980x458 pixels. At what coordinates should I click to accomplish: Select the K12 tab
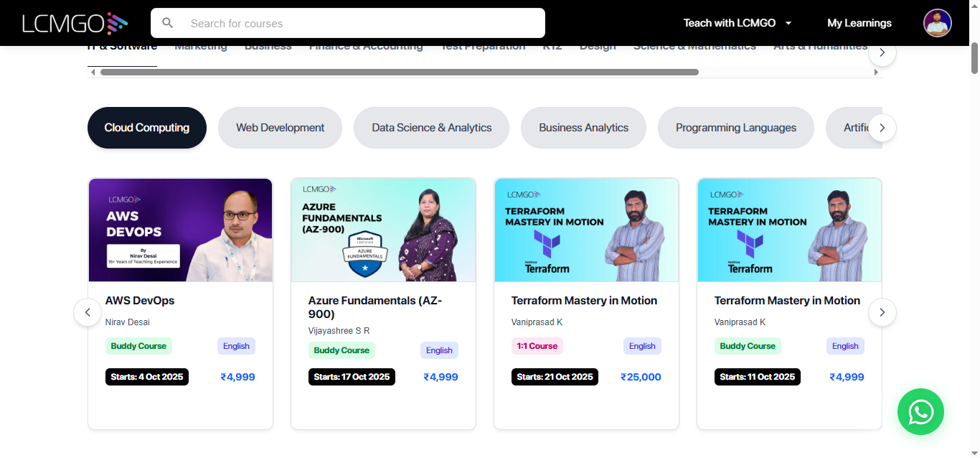[552, 50]
